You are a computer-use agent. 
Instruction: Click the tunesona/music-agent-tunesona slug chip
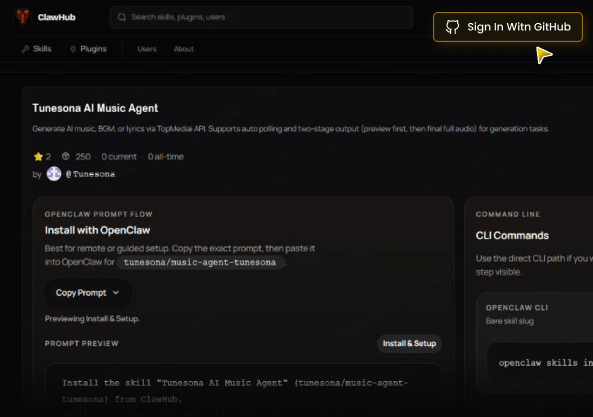(200, 262)
